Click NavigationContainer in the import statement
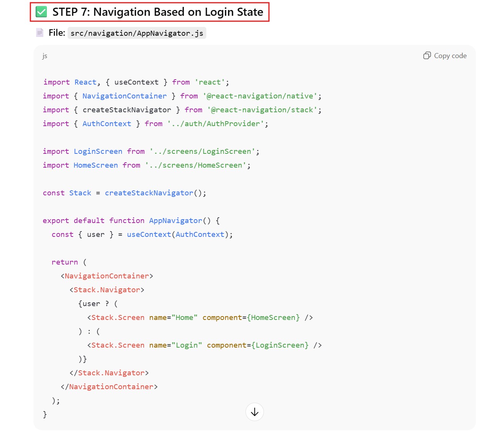Screen dimensions: 504x433 tap(124, 96)
